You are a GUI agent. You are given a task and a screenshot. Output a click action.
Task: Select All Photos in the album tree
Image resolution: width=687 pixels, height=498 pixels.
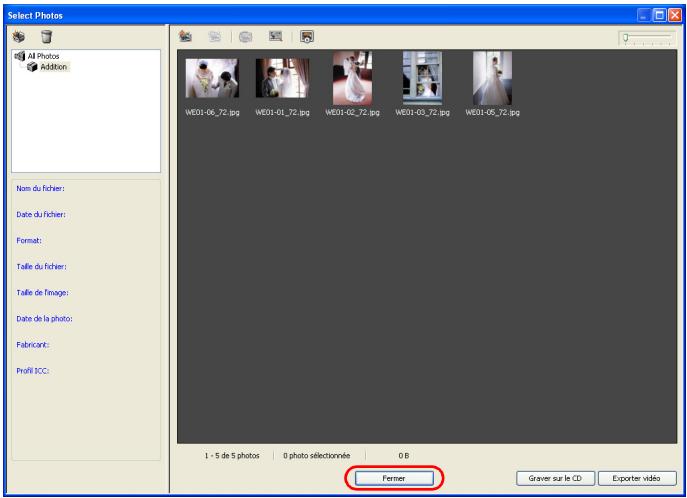(43, 56)
